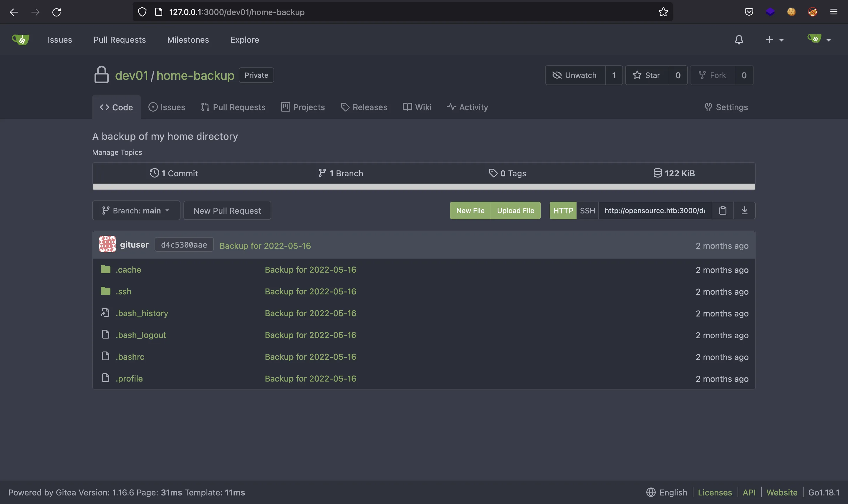Open the .cache folder

pyautogui.click(x=128, y=270)
